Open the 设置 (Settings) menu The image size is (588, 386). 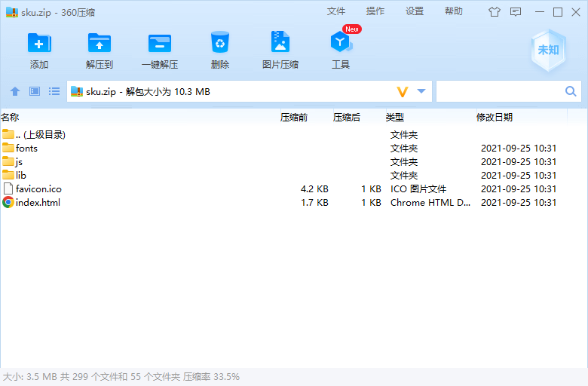(415, 11)
